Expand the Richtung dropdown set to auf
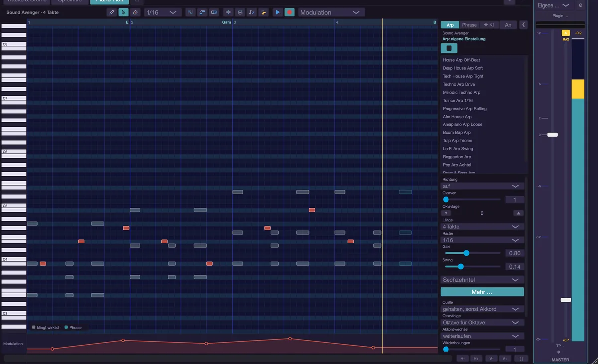This screenshot has height=364, width=598. click(x=482, y=186)
